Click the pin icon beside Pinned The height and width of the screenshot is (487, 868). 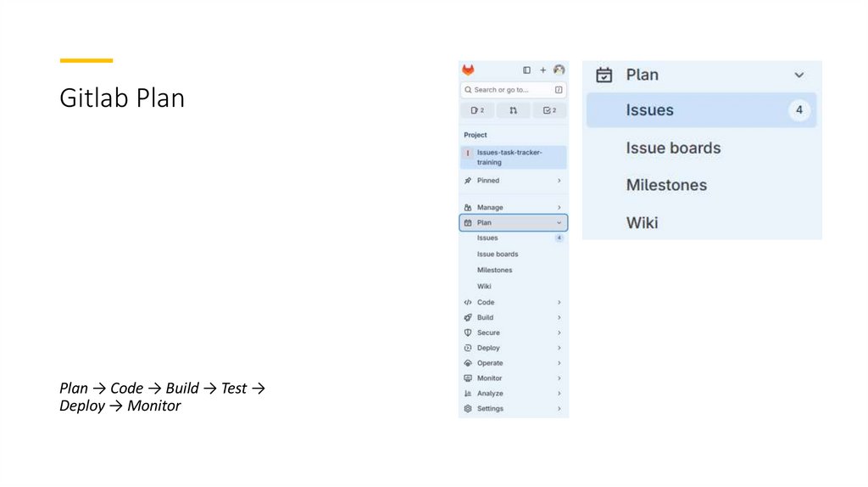pyautogui.click(x=468, y=181)
